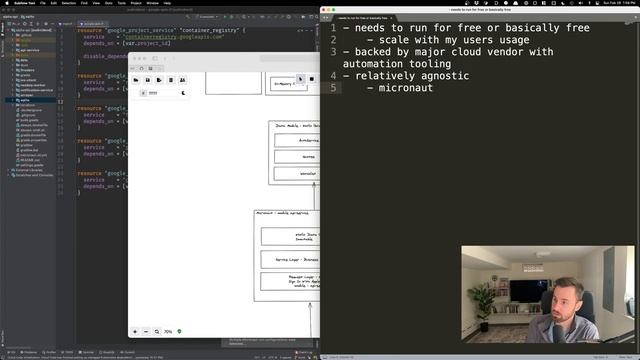The width and height of the screenshot is (640, 360).
Task: Open the Window menu in the menu bar
Action: tap(153, 3)
